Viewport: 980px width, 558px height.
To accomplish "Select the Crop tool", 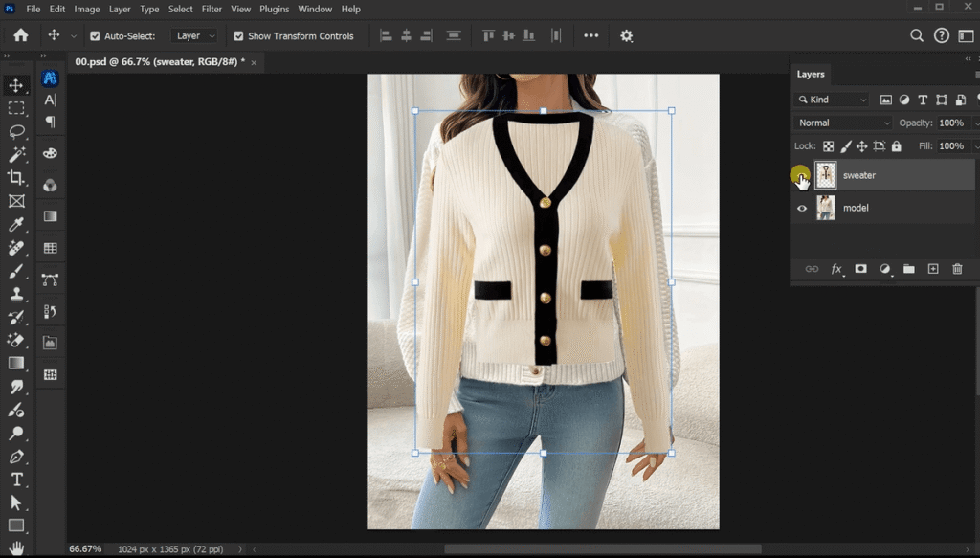I will coord(16,177).
